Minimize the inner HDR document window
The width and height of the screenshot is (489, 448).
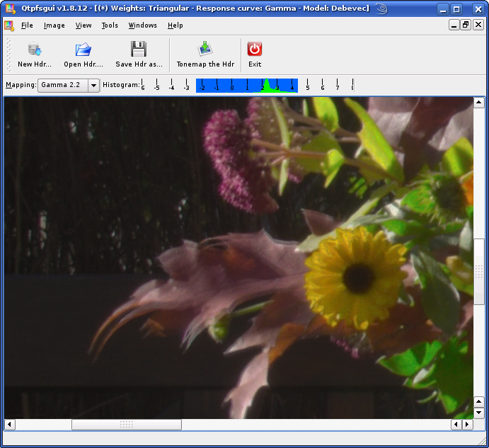coord(454,25)
